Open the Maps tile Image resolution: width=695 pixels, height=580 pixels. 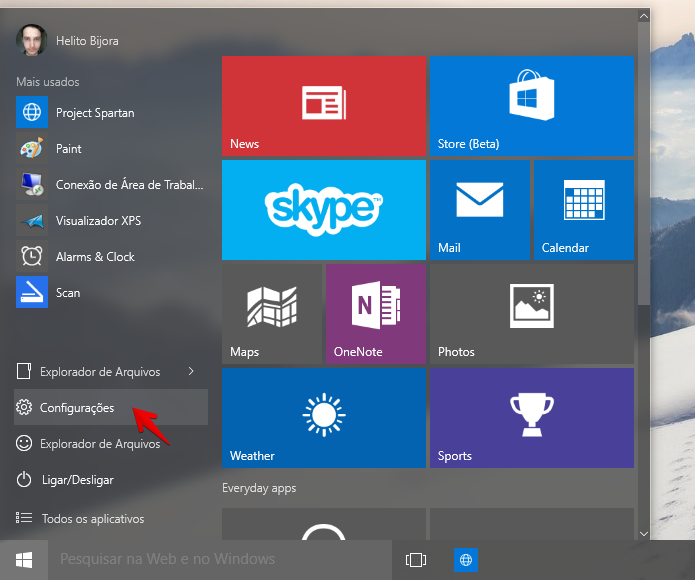point(272,314)
